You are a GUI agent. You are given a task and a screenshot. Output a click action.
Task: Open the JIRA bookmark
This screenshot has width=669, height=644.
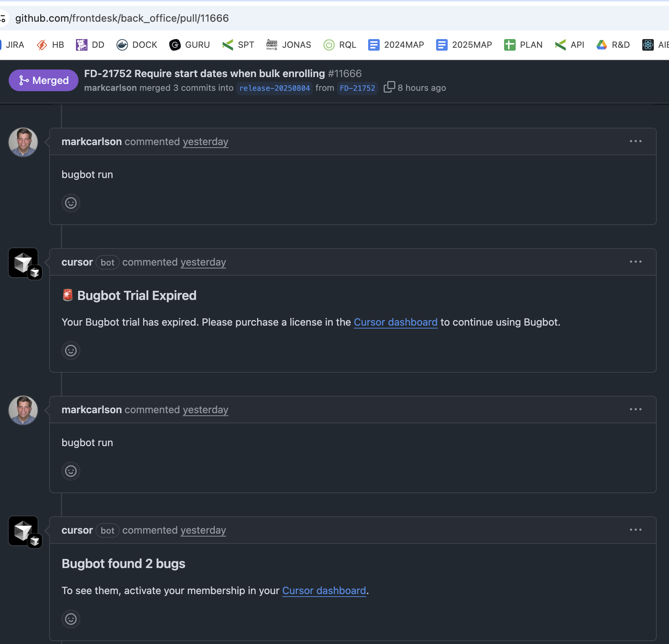tap(12, 45)
